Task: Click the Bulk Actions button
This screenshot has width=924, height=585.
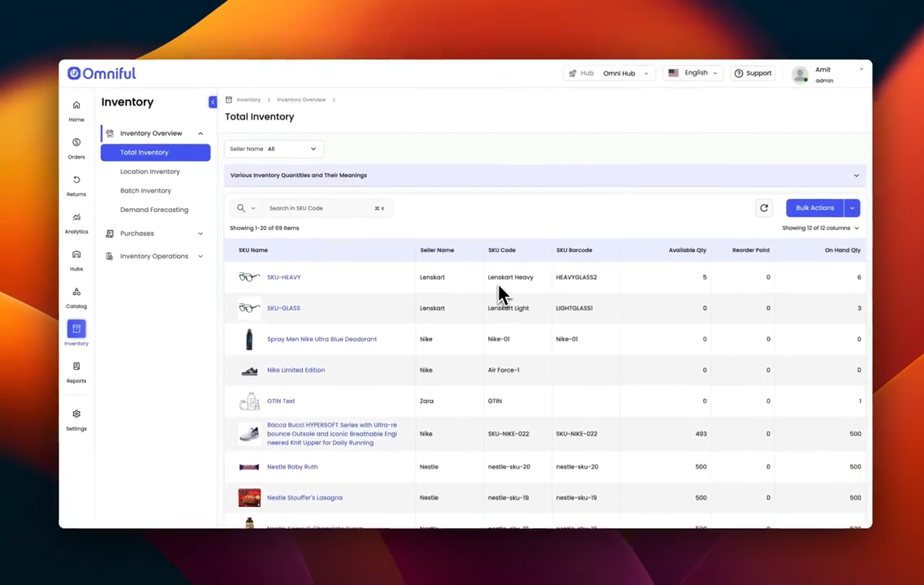Action: [814, 208]
